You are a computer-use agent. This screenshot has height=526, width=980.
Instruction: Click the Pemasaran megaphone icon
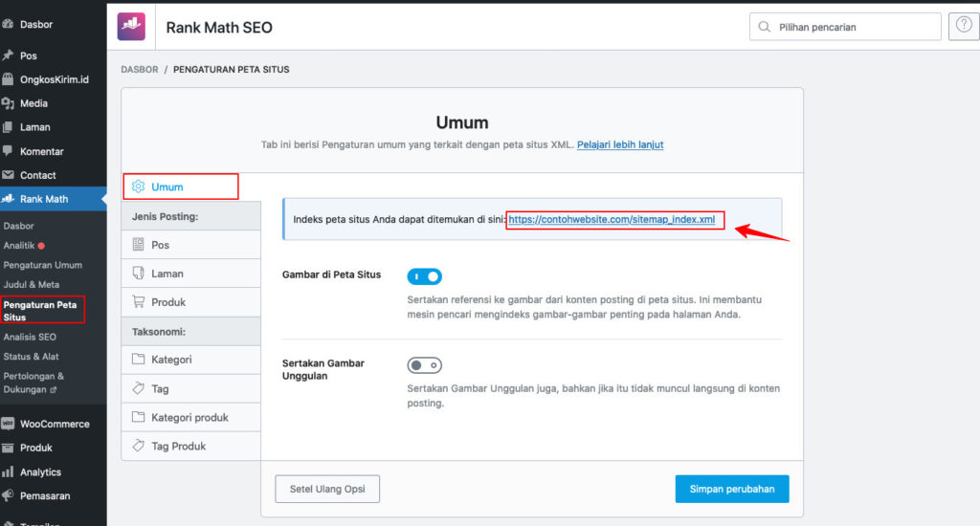click(x=8, y=495)
